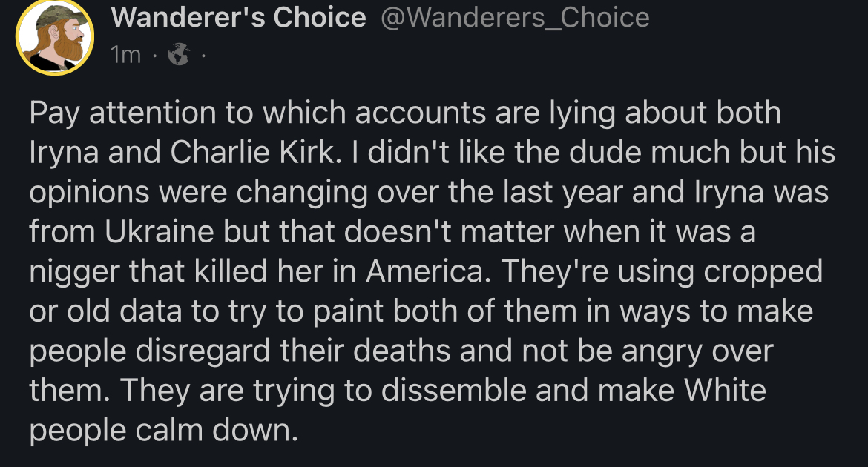Click the dot after the globe icon

pos(202,54)
